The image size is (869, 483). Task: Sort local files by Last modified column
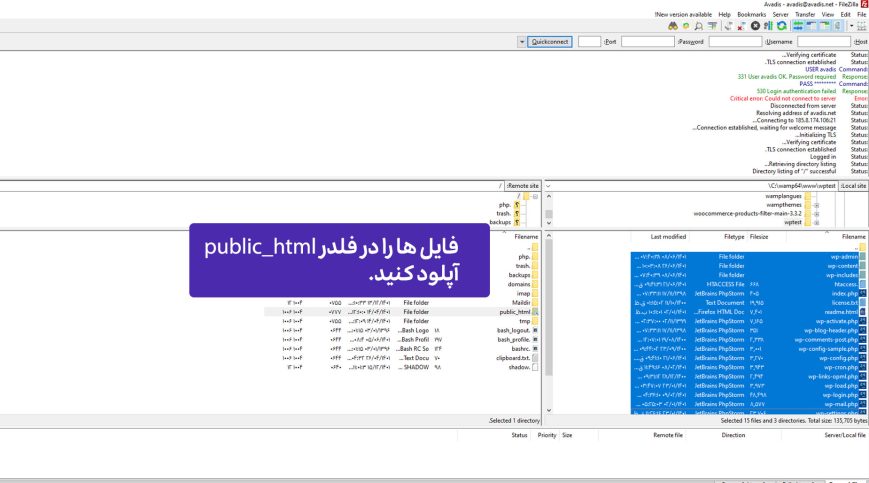[x=668, y=237]
